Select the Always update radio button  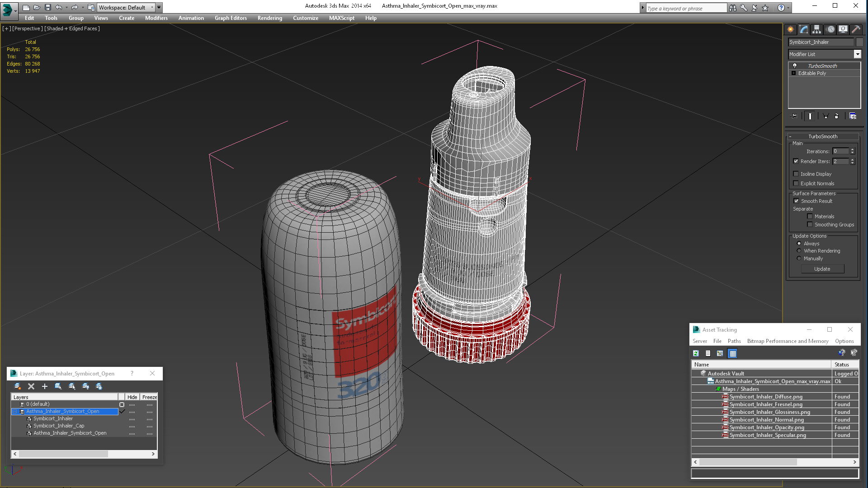(x=799, y=244)
